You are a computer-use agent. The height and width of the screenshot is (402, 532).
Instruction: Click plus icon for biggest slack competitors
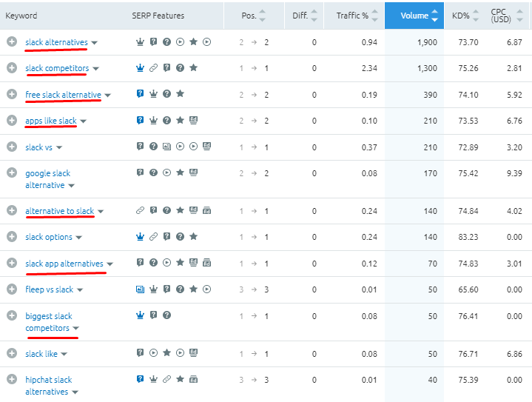12,315
